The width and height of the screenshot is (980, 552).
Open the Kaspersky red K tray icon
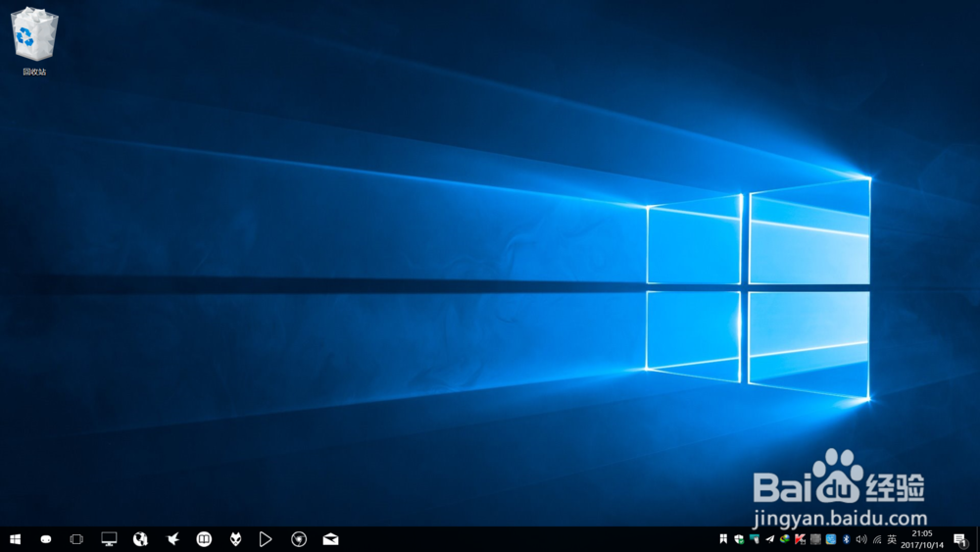(800, 539)
